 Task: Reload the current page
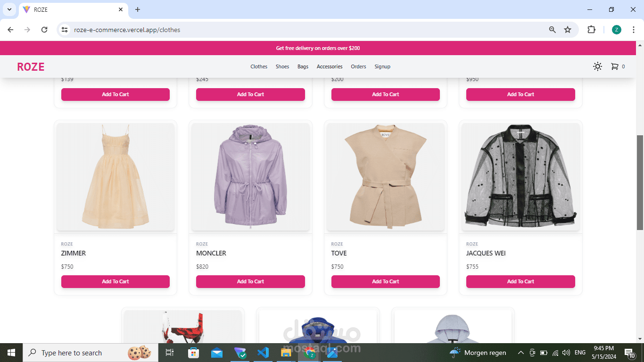44,30
